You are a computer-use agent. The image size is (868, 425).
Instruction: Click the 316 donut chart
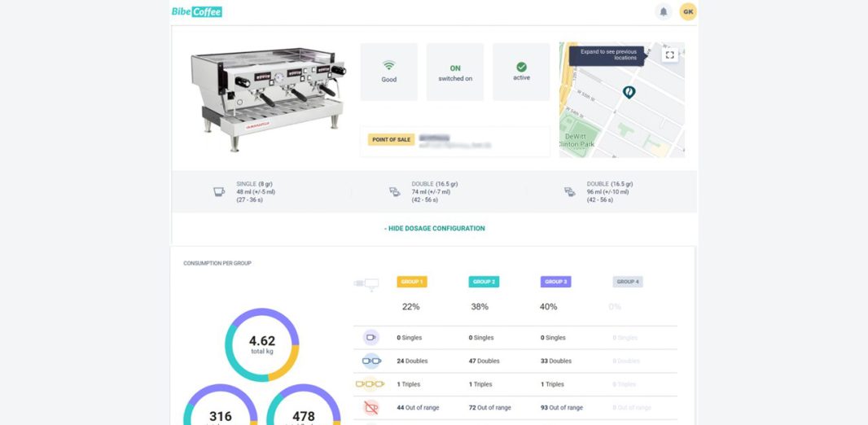(x=221, y=405)
